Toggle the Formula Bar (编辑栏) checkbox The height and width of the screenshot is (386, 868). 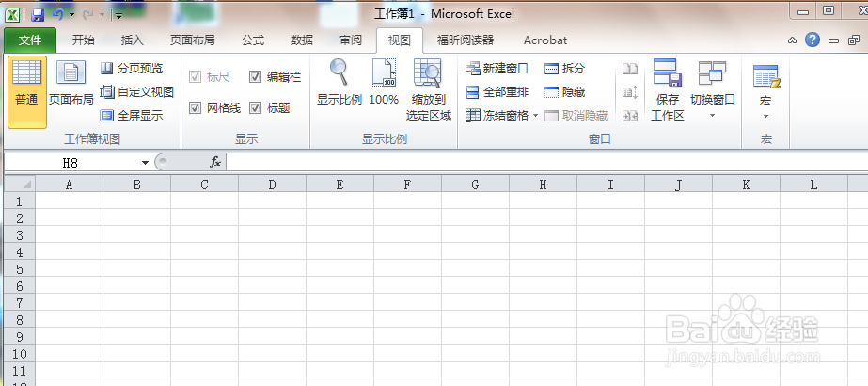coord(255,77)
